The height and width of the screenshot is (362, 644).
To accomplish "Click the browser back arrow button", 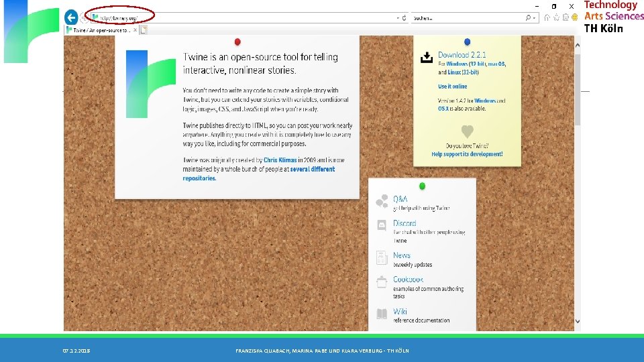I will click(x=71, y=17).
